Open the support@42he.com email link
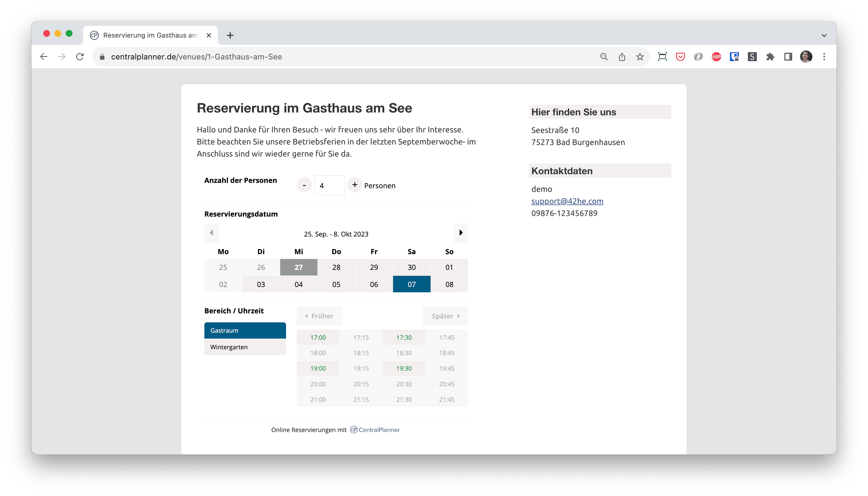This screenshot has width=868, height=496. tap(567, 201)
